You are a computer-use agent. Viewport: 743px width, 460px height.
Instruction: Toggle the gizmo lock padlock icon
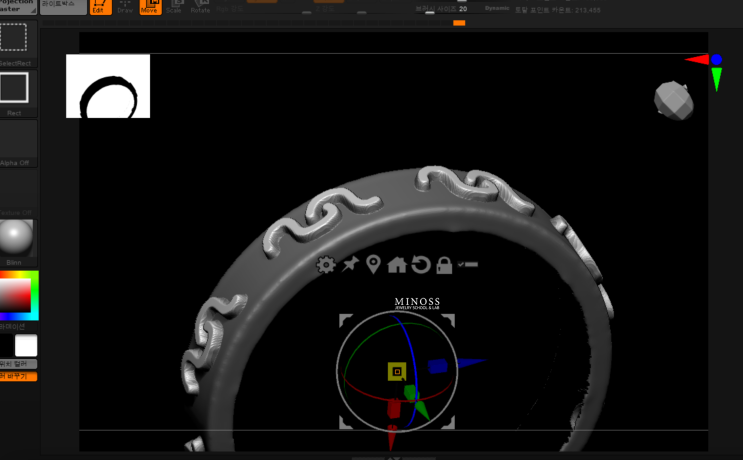[444, 265]
